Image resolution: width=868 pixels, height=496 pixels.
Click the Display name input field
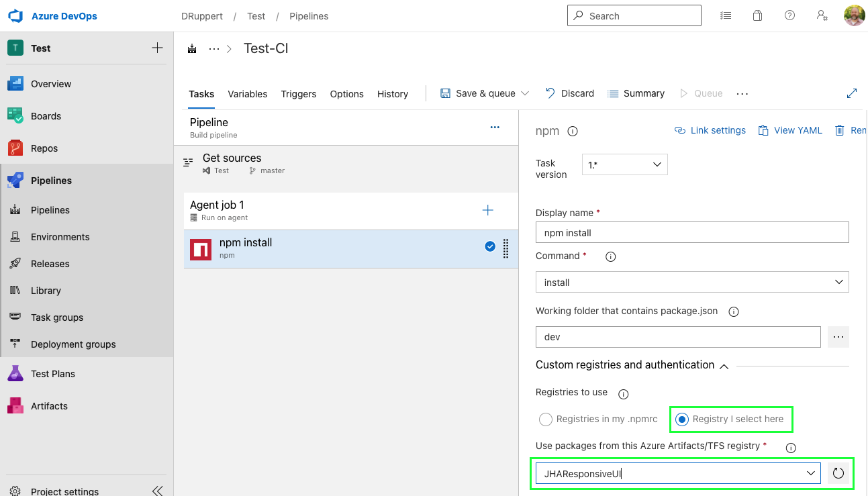click(x=691, y=233)
